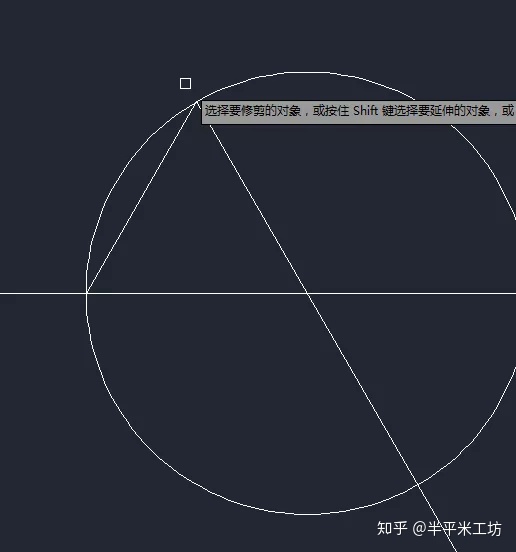This screenshot has height=552, width=516.
Task: Click the trim command tooltip prompt text
Action: 359,111
